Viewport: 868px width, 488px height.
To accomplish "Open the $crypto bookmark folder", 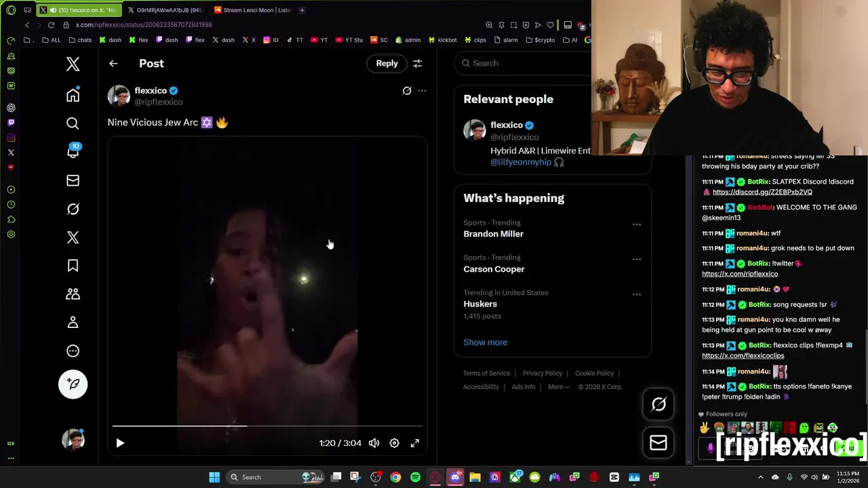I will point(539,40).
